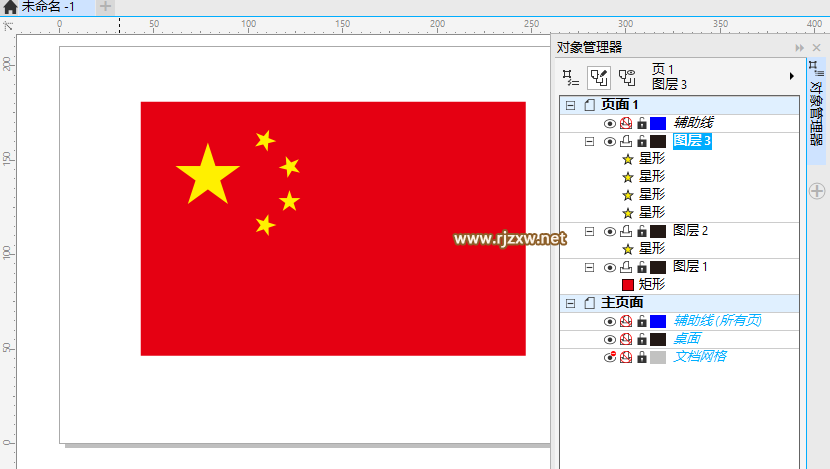The image size is (830, 469).
Task: Toggle lock icon of 图层 3
Action: [642, 141]
